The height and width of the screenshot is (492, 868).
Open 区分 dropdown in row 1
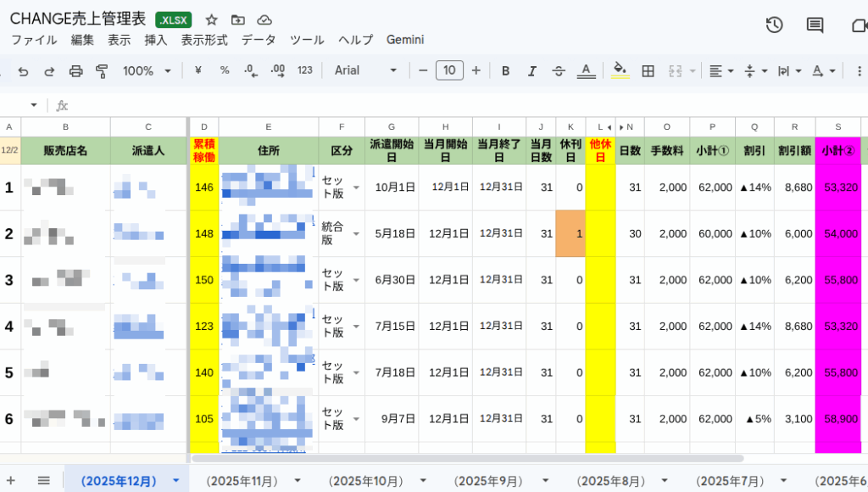point(355,187)
